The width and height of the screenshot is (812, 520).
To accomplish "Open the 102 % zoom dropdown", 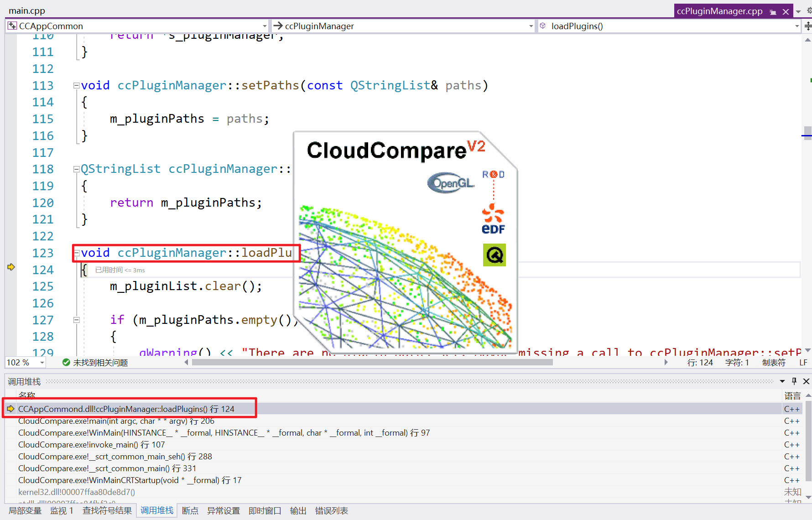I will [42, 363].
